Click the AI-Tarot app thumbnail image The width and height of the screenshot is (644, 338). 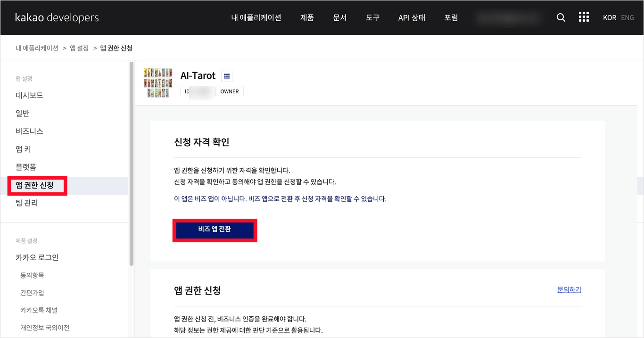click(158, 83)
